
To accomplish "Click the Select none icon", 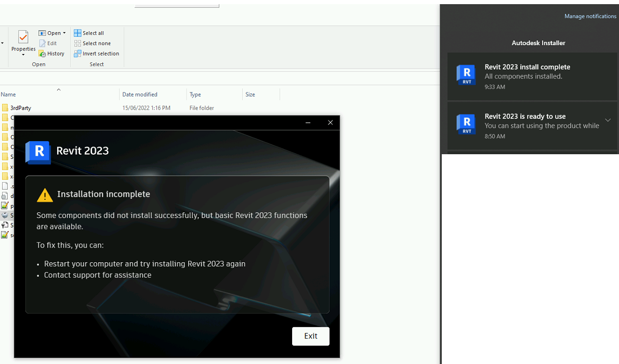I will (x=77, y=44).
